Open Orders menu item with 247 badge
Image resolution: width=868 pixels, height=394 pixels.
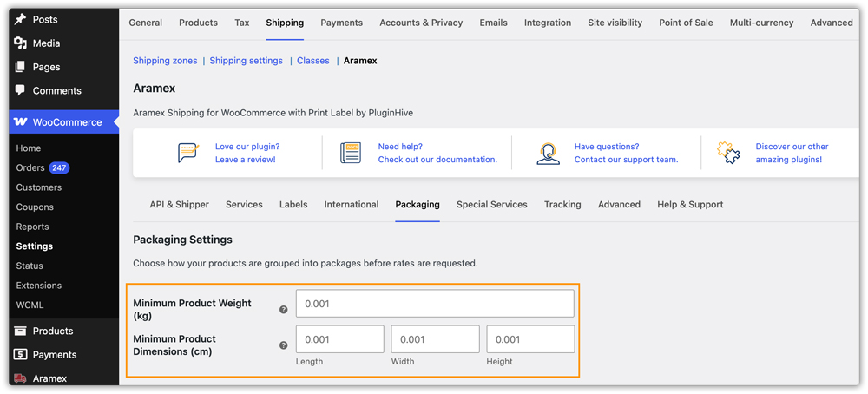point(43,167)
